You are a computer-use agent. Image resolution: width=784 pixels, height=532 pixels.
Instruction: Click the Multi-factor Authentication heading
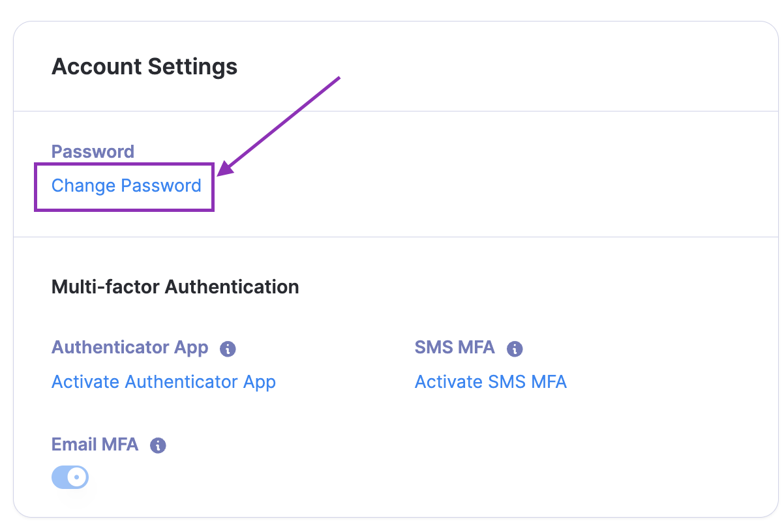click(x=175, y=287)
